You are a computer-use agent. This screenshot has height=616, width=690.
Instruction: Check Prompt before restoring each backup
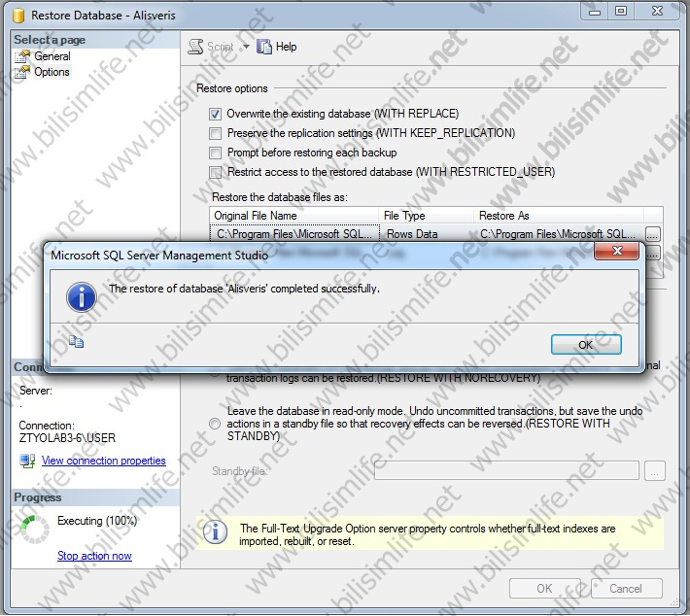[x=216, y=153]
